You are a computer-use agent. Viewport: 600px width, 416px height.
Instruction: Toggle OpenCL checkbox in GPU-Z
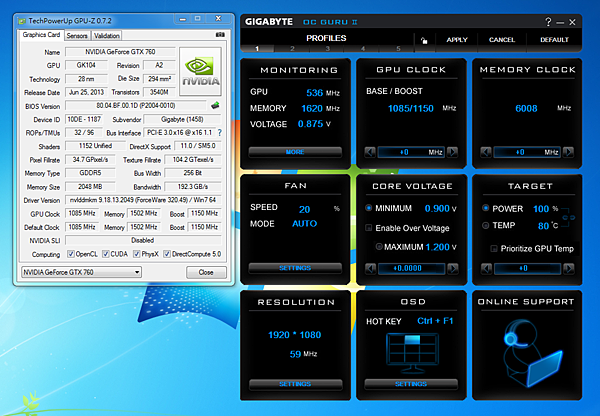(71, 254)
